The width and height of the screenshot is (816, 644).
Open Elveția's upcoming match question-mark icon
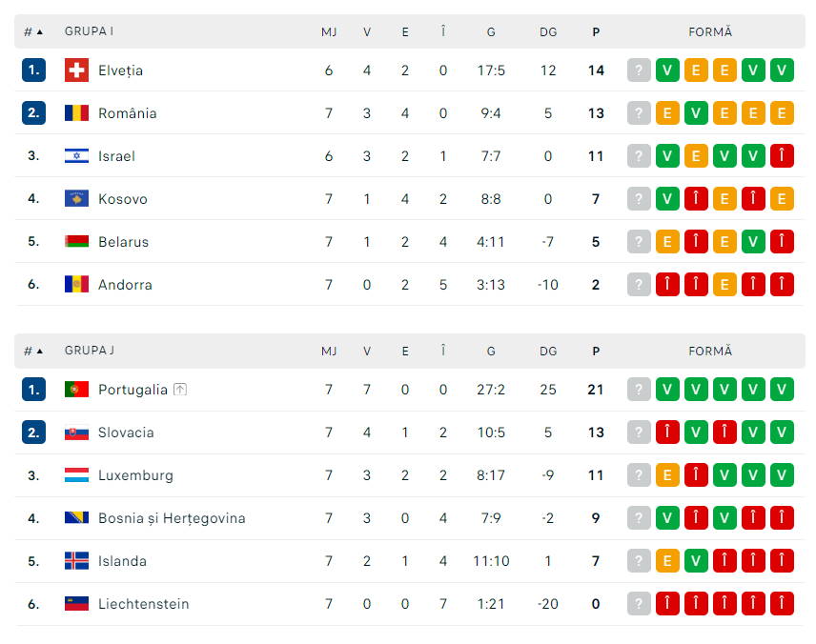click(x=639, y=70)
